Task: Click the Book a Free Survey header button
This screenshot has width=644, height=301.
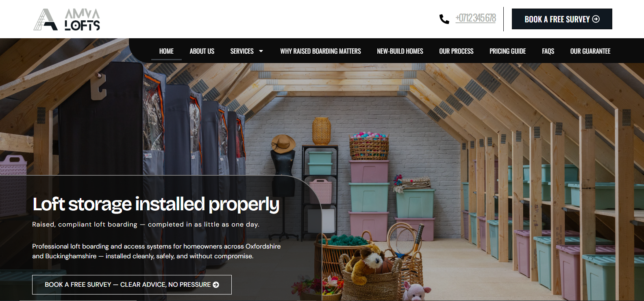Action: 562,19
